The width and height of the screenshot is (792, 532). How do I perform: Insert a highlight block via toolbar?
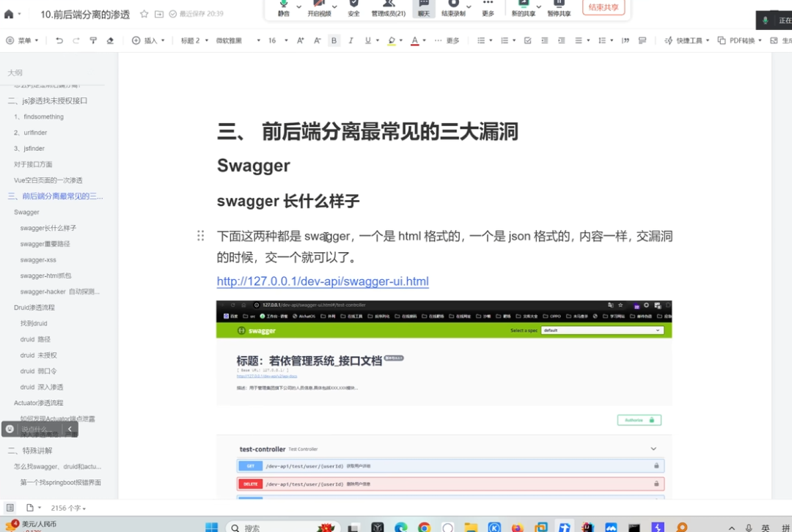pyautogui.click(x=642, y=40)
